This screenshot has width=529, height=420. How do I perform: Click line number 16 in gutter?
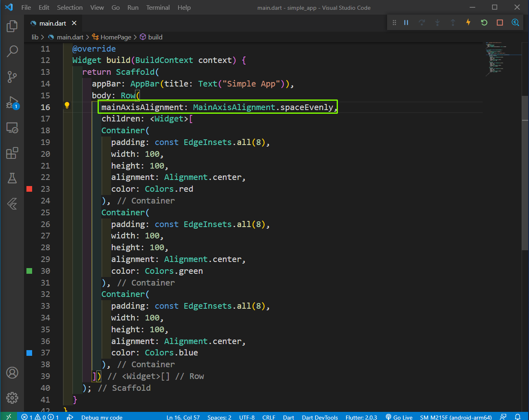tap(46, 107)
